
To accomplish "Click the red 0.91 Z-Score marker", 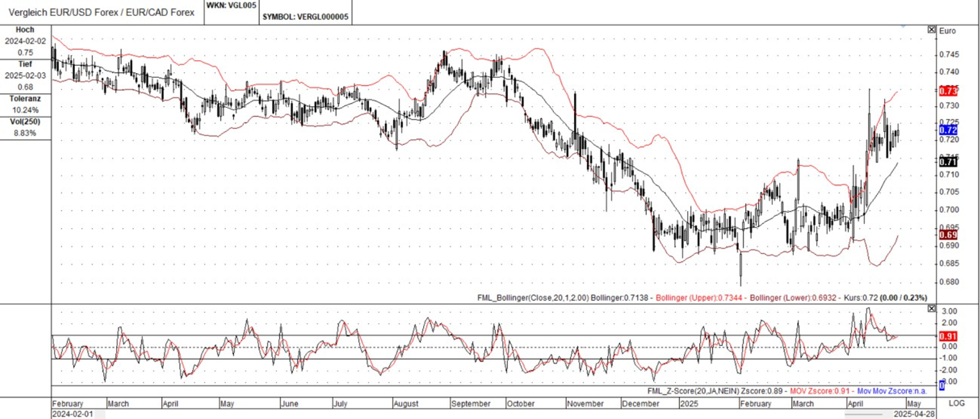I will click(x=948, y=336).
